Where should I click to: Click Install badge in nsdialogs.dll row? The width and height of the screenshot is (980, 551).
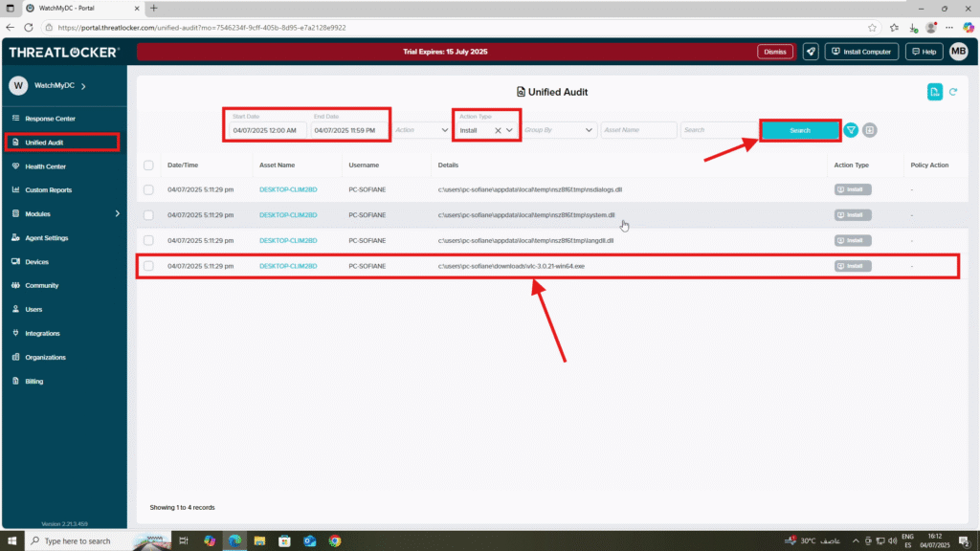pos(853,190)
